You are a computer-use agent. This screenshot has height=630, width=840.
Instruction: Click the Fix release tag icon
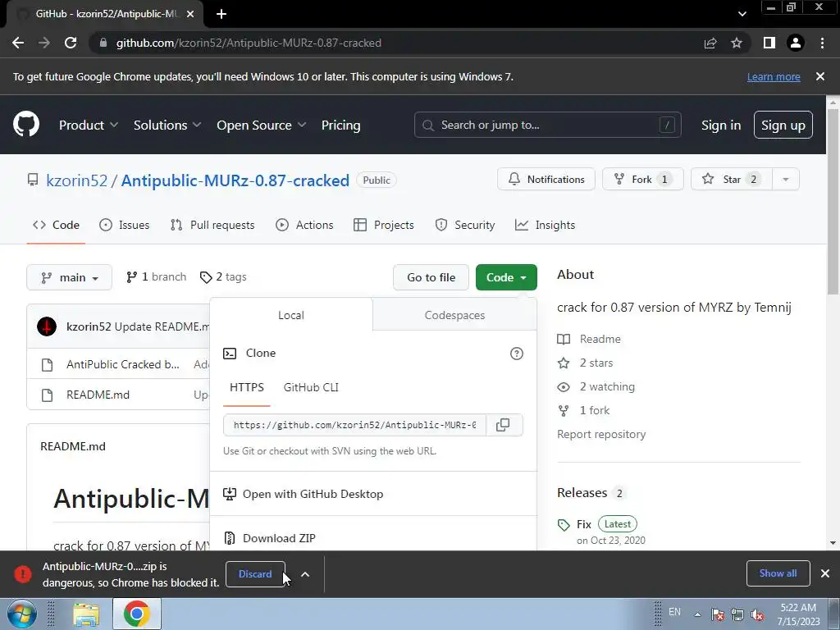coord(564,525)
